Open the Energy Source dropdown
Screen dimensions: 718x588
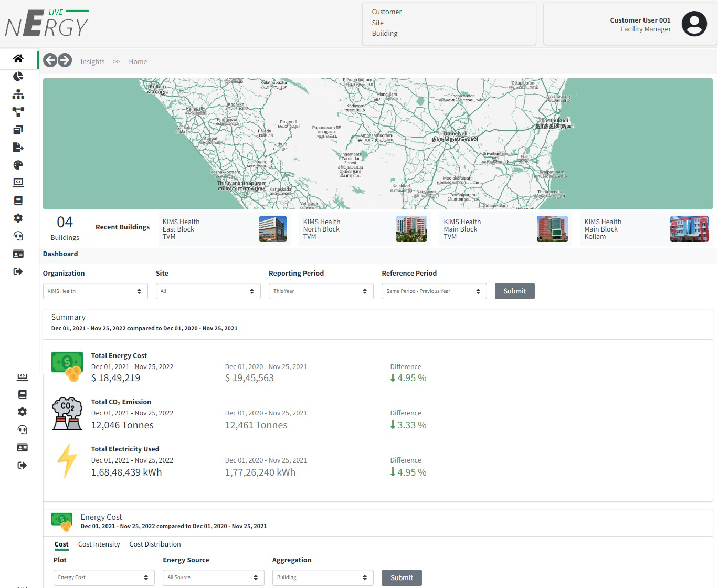tap(214, 577)
